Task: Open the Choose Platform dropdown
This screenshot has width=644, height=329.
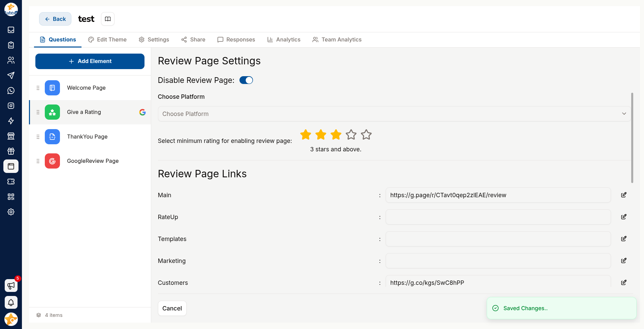Action: click(x=394, y=114)
